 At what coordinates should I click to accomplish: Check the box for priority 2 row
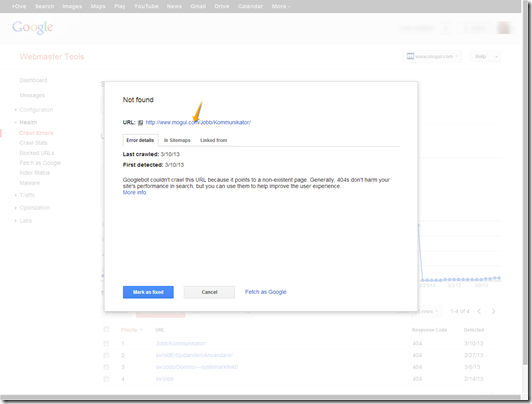tap(106, 355)
